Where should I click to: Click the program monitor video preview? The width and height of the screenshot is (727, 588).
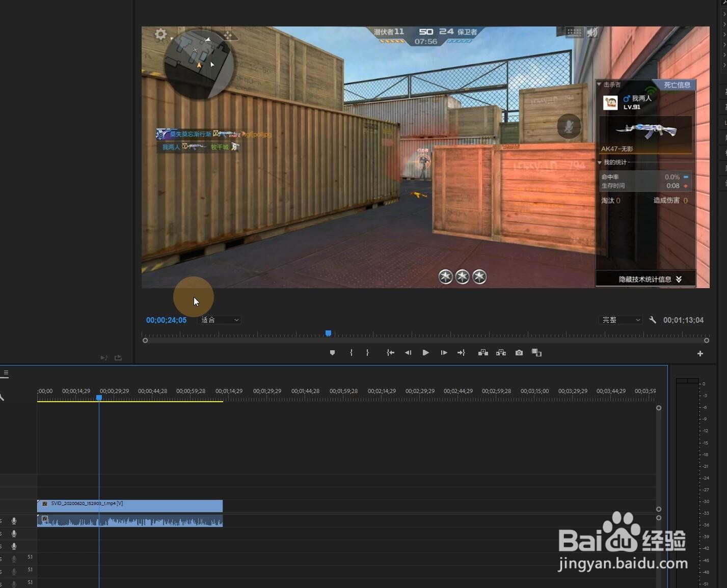click(425, 157)
